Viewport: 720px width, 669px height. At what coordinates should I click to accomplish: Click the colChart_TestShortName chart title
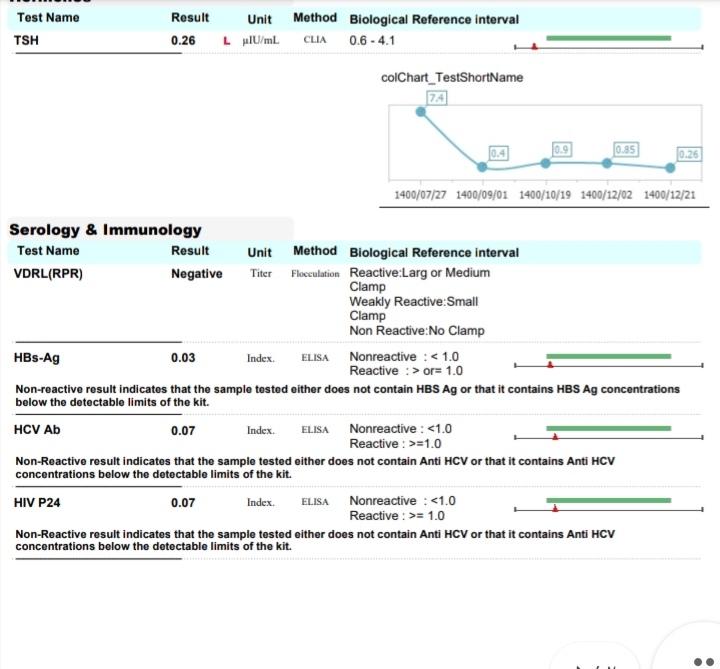tap(452, 77)
